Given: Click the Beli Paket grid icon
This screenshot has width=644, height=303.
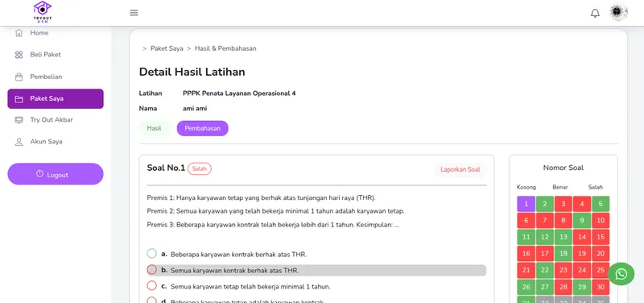Looking at the screenshot, I should pos(19,55).
